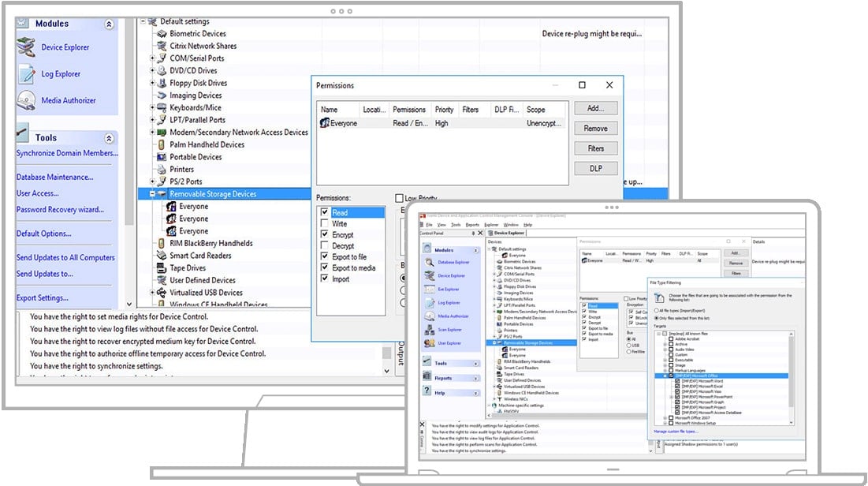The image size is (868, 486).
Task: Open Explorer menu on laptop screen
Action: coord(492,225)
